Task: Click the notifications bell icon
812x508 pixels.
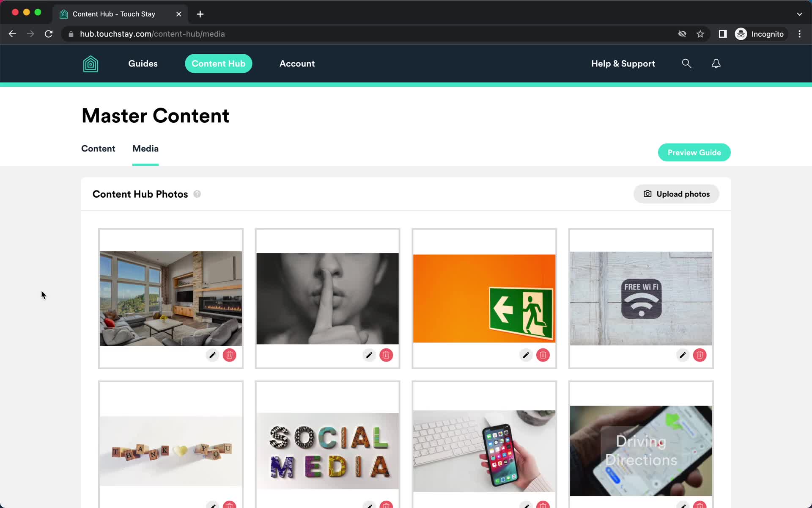Action: (716, 64)
